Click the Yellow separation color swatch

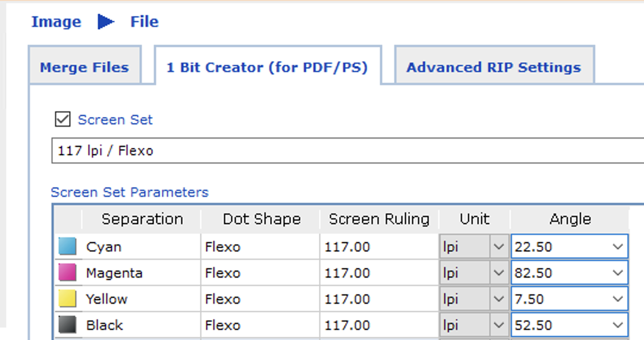[68, 299]
